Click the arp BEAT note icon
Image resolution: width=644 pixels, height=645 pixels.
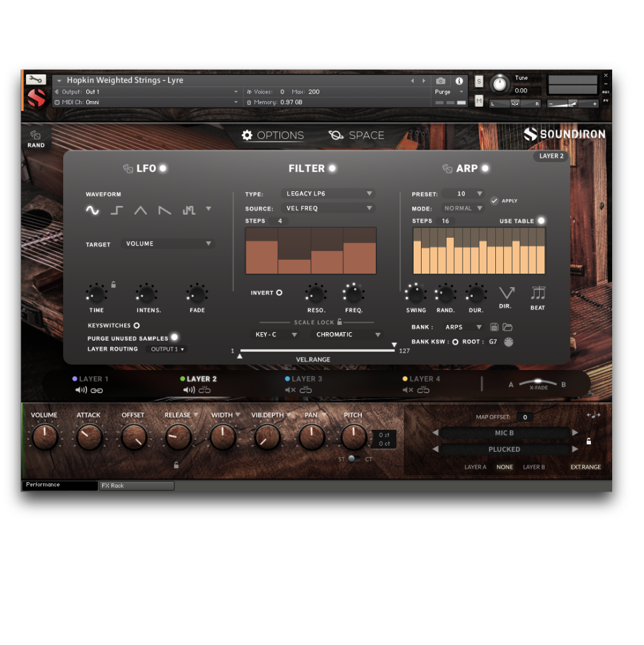point(538,293)
